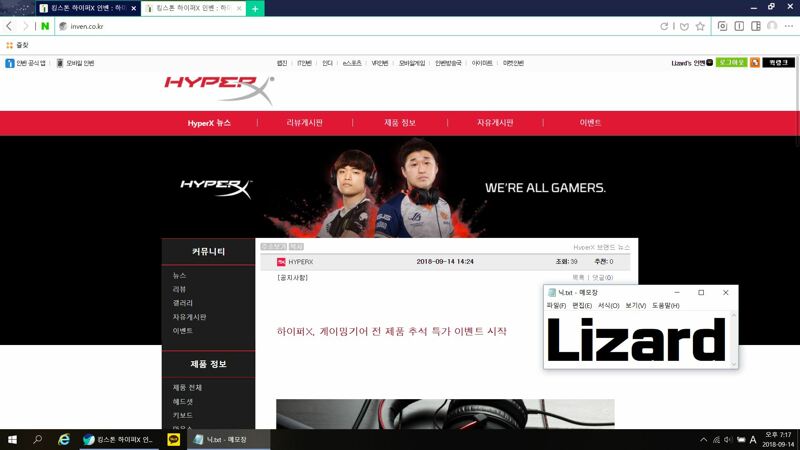Go back using the browser back arrow
The height and width of the screenshot is (450, 800).
[9, 26]
